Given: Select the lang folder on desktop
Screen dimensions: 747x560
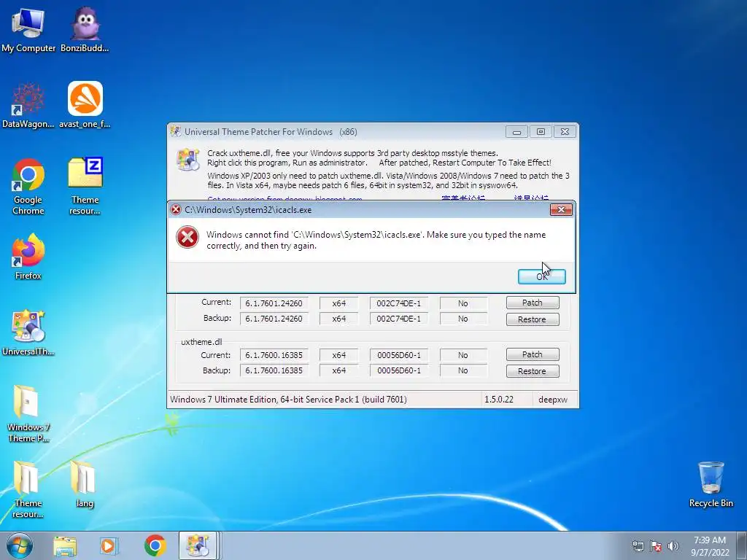Looking at the screenshot, I should (x=85, y=484).
